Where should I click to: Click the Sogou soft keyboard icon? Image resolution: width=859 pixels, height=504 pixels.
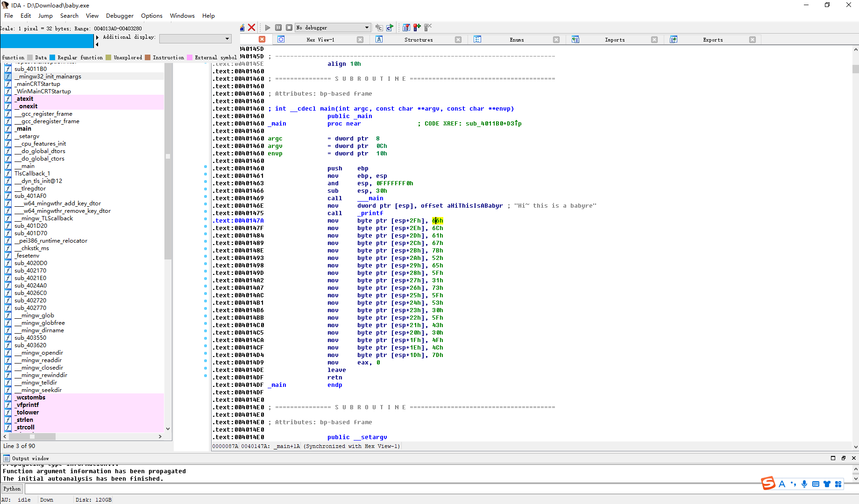[x=816, y=484]
